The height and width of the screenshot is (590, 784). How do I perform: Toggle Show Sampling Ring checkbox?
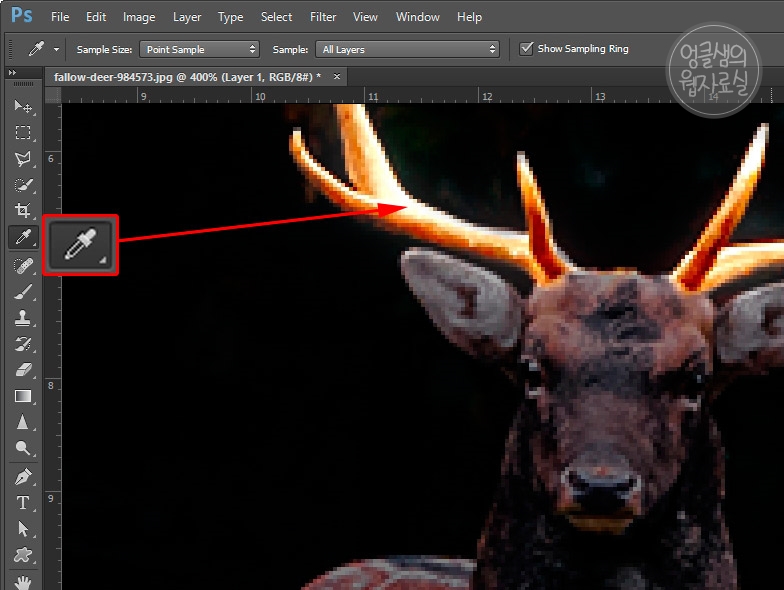pos(526,49)
